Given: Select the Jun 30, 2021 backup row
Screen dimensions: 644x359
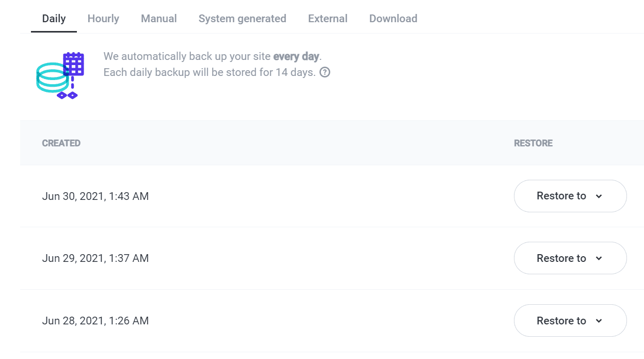Looking at the screenshot, I should tap(95, 196).
